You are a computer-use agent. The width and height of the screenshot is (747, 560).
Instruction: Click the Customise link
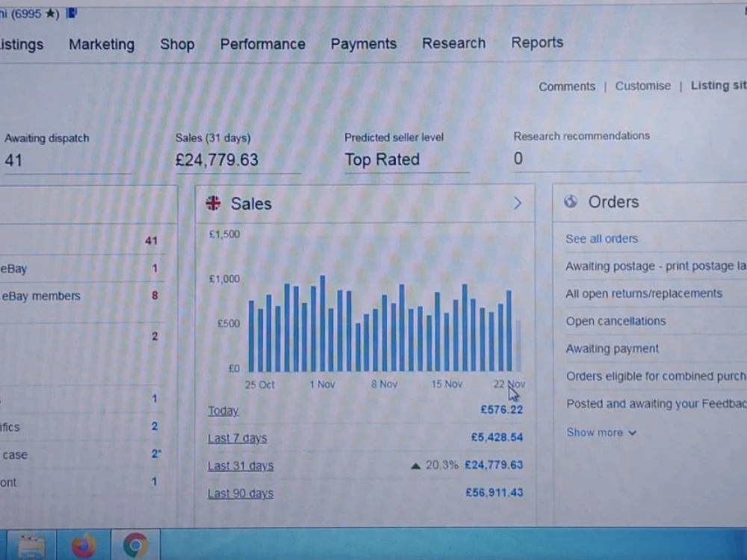click(x=642, y=86)
